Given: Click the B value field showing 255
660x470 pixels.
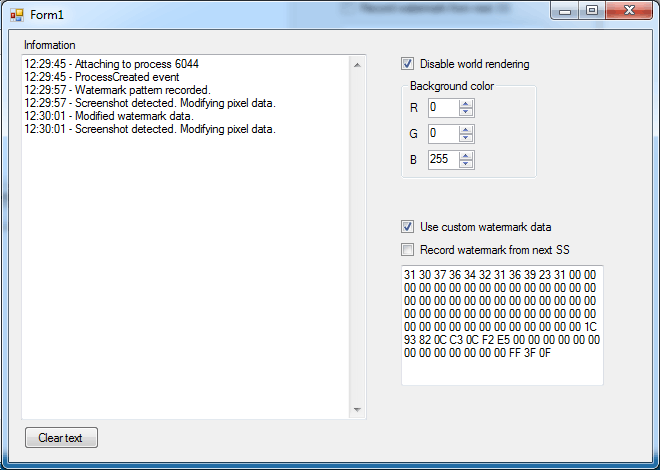Looking at the screenshot, I should tap(443, 159).
